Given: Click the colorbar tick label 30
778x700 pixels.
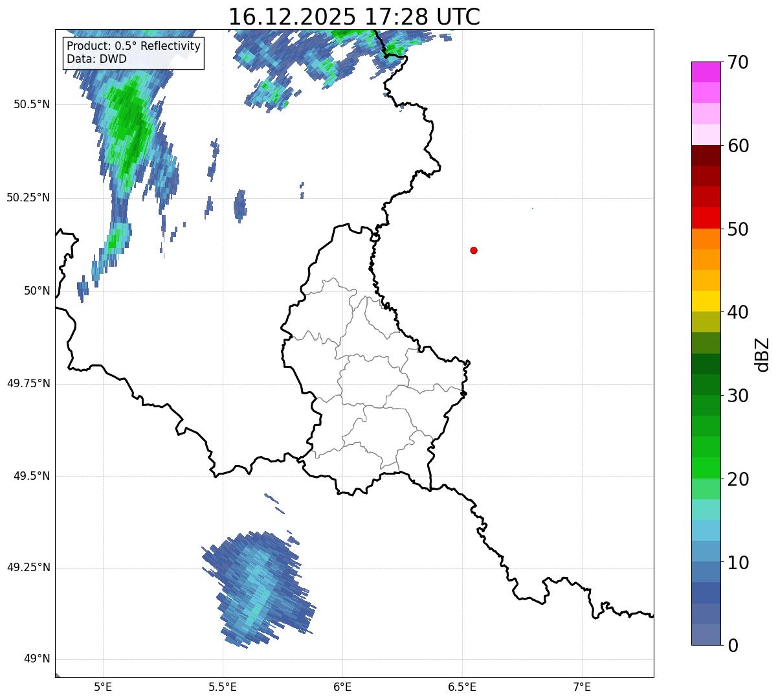Looking at the screenshot, I should [738, 396].
